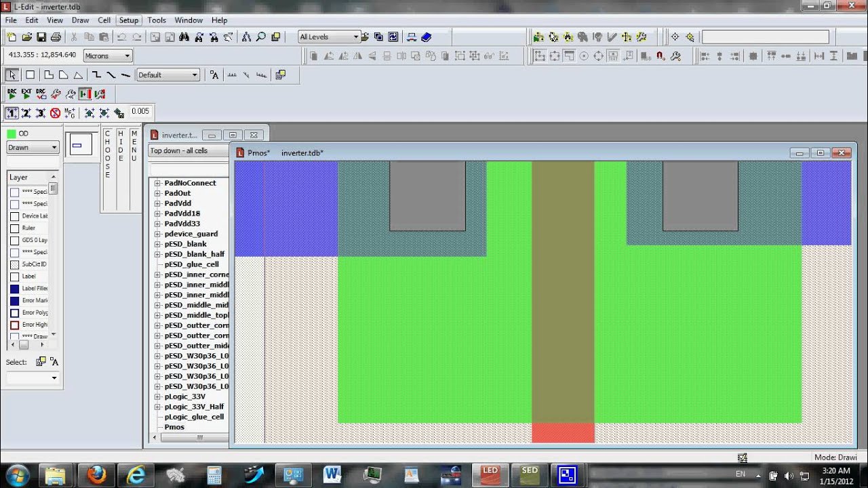Save the design with the floppy disk icon
868x488 pixels.
41,37
